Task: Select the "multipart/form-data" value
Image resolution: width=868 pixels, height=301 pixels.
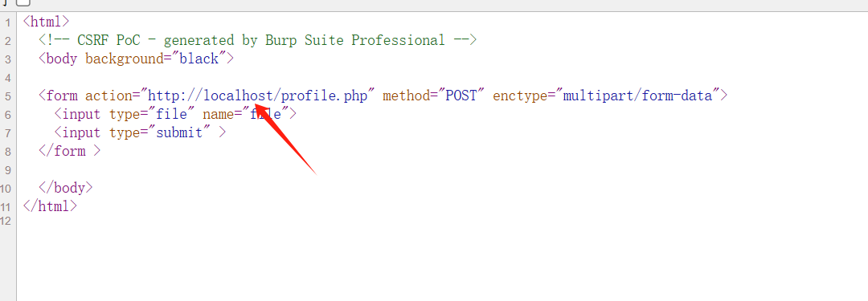Action: click(637, 96)
